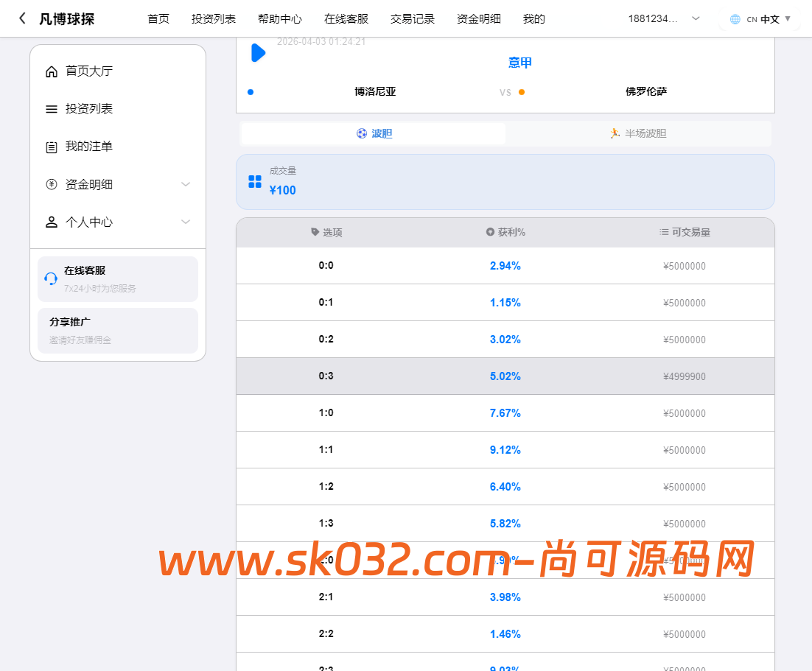This screenshot has width=812, height=671.
Task: Click the blue grid icon next to 成交量
Action: tap(254, 183)
